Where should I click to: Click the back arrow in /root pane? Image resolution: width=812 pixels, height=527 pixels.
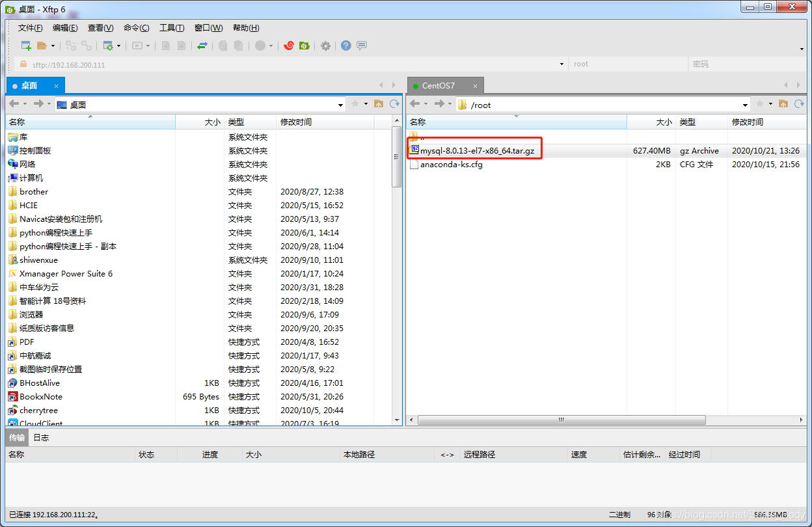[415, 104]
